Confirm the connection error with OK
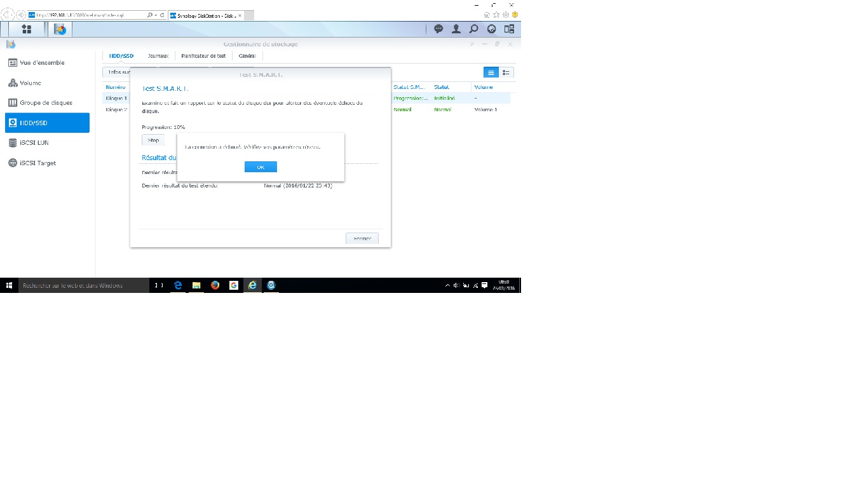 (x=261, y=167)
